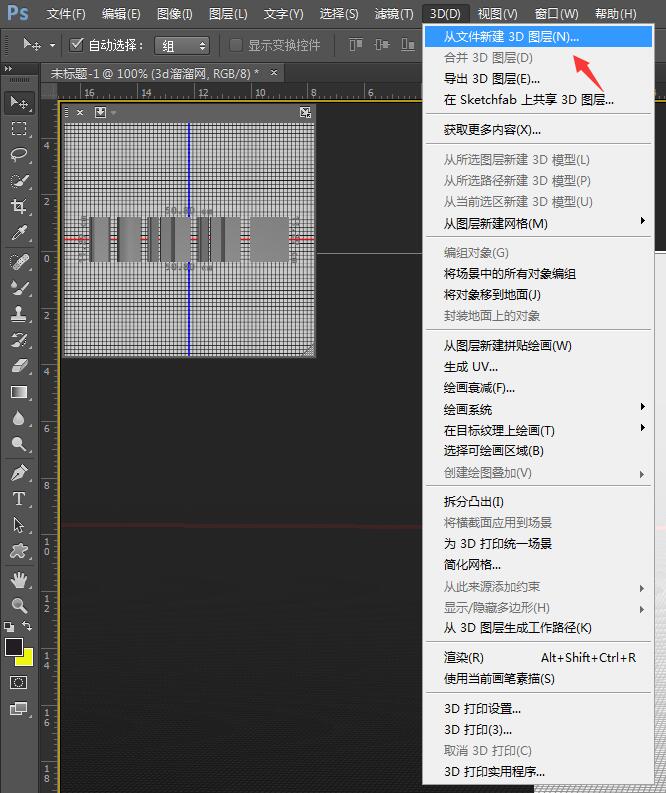Toggle the 自动选择 checkbox
Screen dimensions: 666x793
point(76,45)
